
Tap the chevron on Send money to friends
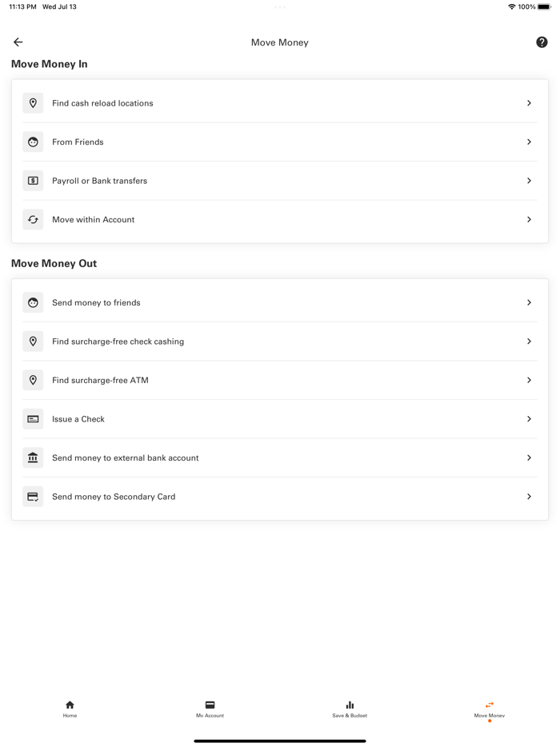[x=529, y=302]
